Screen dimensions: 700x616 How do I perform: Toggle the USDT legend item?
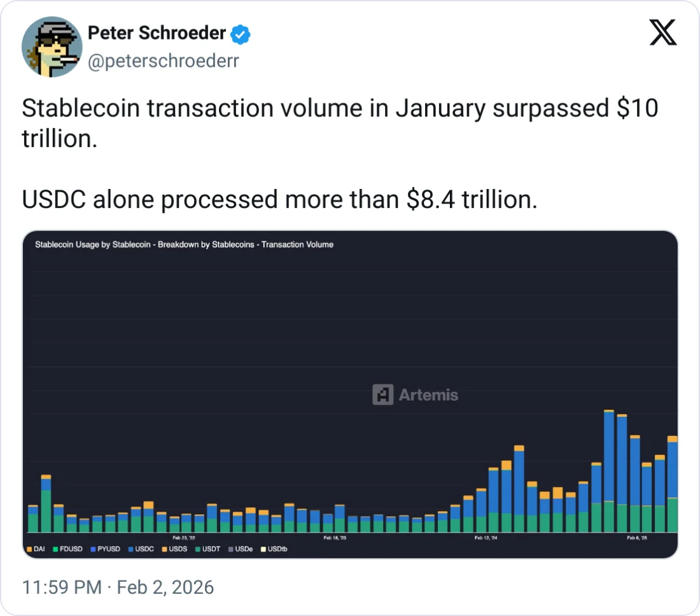click(x=207, y=549)
